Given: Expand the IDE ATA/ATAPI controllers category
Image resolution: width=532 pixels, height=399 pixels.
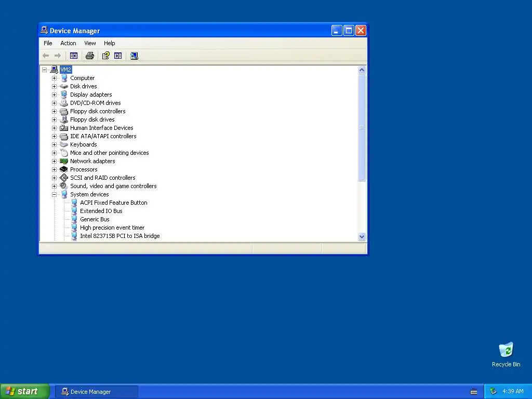Looking at the screenshot, I should [x=54, y=136].
